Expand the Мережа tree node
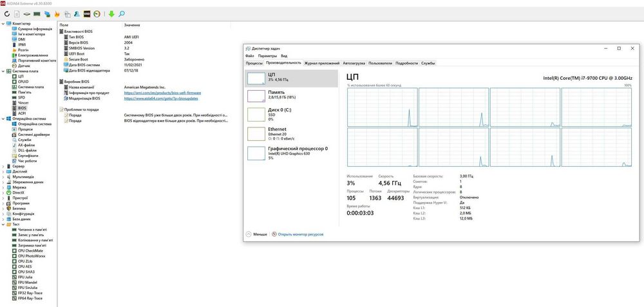The height and width of the screenshot is (307, 644). click(x=3, y=187)
